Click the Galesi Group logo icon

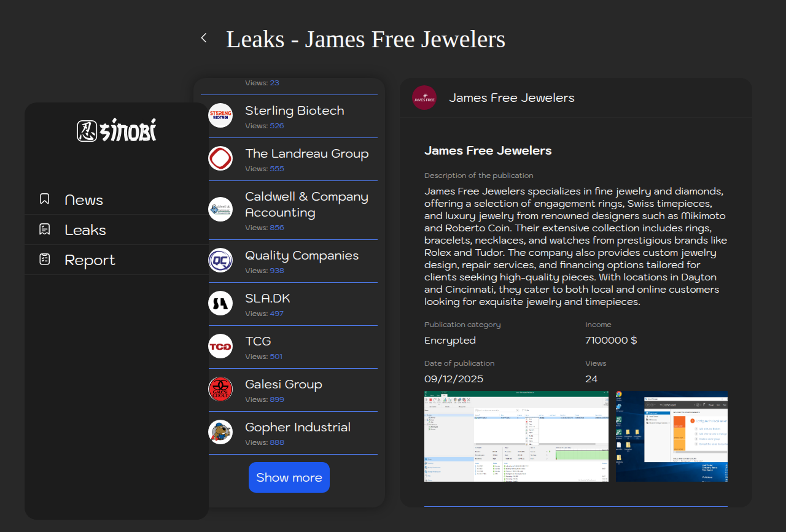pyautogui.click(x=220, y=389)
